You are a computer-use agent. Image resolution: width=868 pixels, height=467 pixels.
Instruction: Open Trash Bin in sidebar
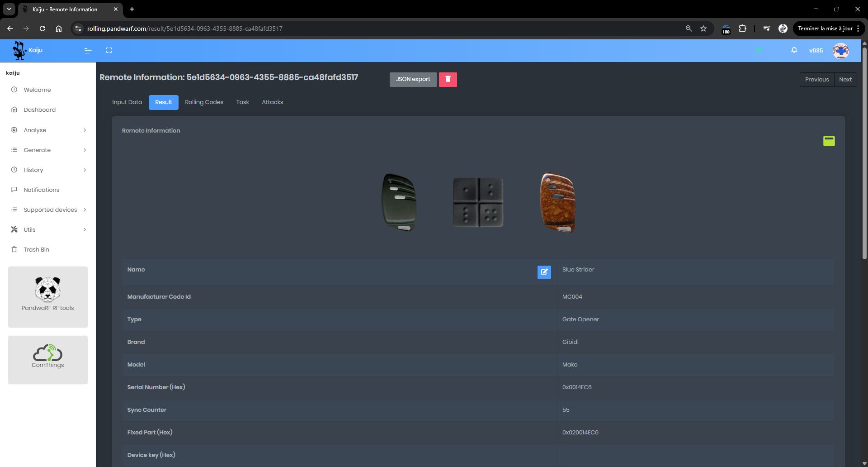coord(36,250)
